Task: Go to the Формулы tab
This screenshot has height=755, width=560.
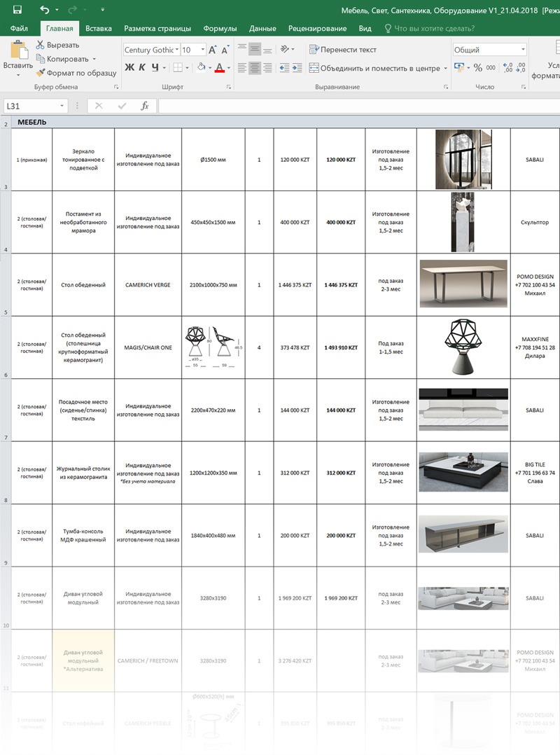Action: 220,29
